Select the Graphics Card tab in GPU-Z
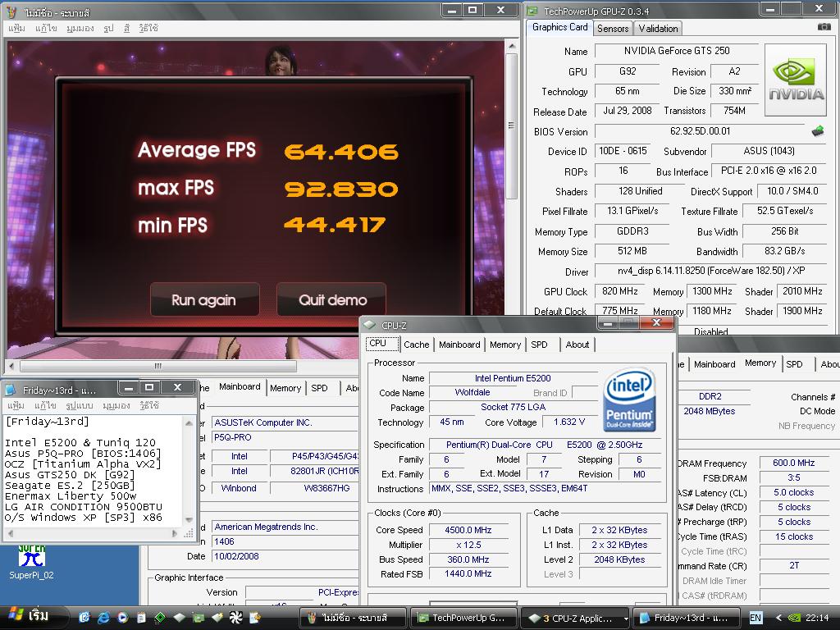840x630 pixels. 559,27
